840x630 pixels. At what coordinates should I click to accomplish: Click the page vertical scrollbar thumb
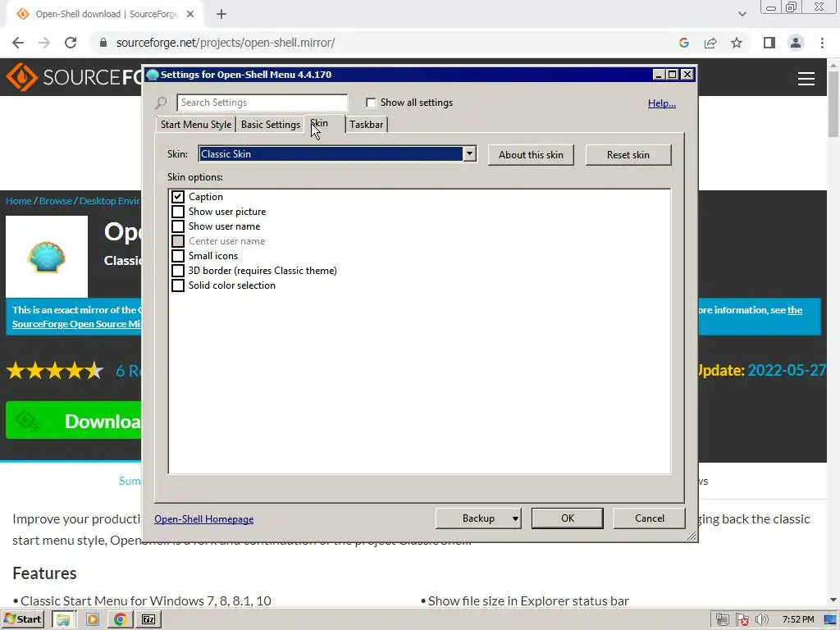tap(833, 103)
